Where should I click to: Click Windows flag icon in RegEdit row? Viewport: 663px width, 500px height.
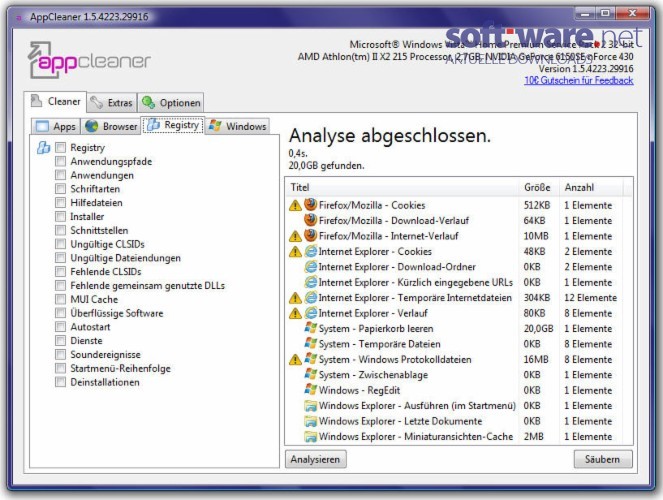pos(311,389)
